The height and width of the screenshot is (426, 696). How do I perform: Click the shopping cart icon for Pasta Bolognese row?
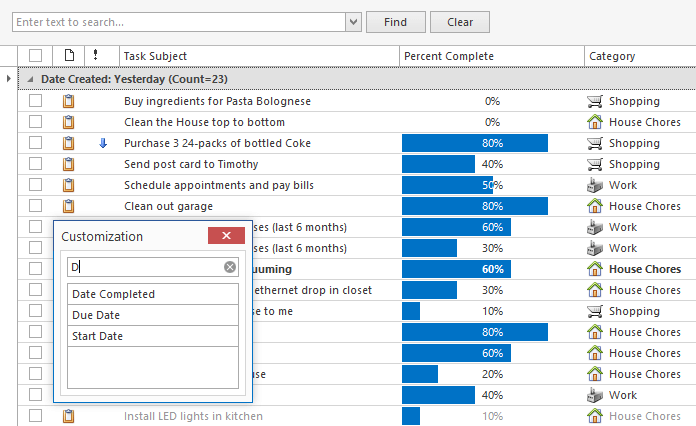595,101
